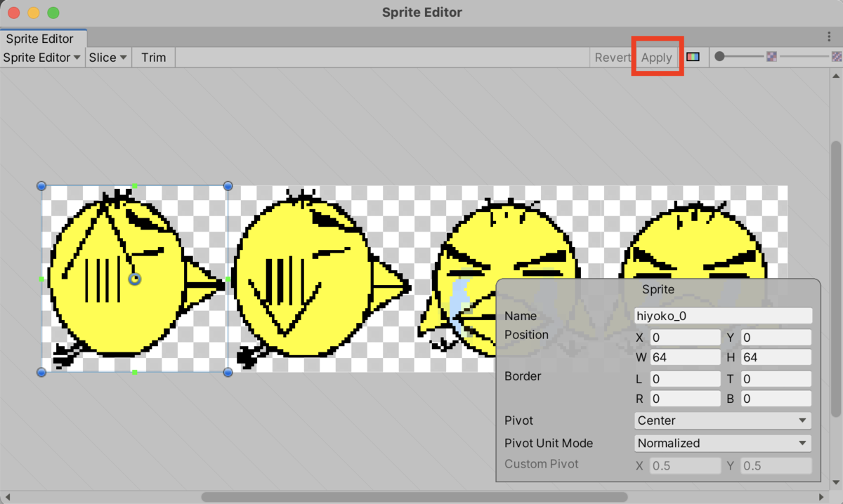
Task: Click the 'Sprite' panel title
Action: coord(658,289)
